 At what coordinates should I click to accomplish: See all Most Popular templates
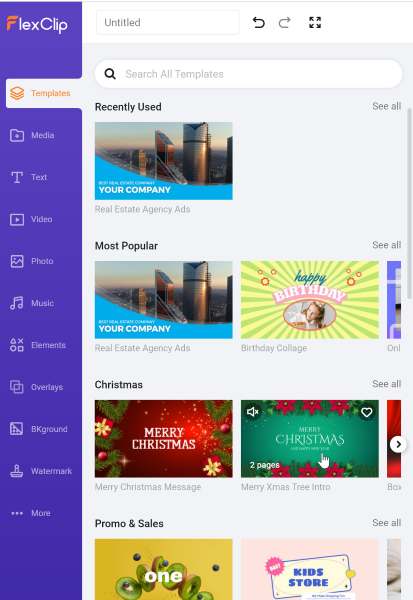[387, 245]
